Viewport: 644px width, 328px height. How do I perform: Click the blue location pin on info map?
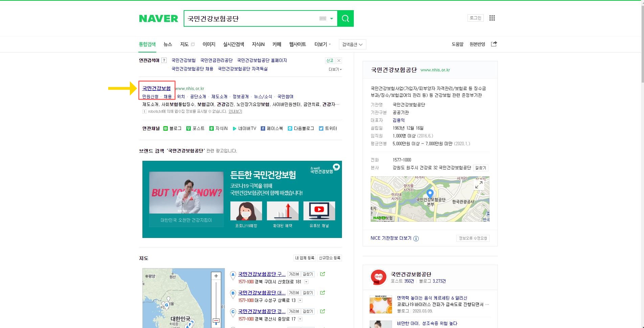coord(430,193)
